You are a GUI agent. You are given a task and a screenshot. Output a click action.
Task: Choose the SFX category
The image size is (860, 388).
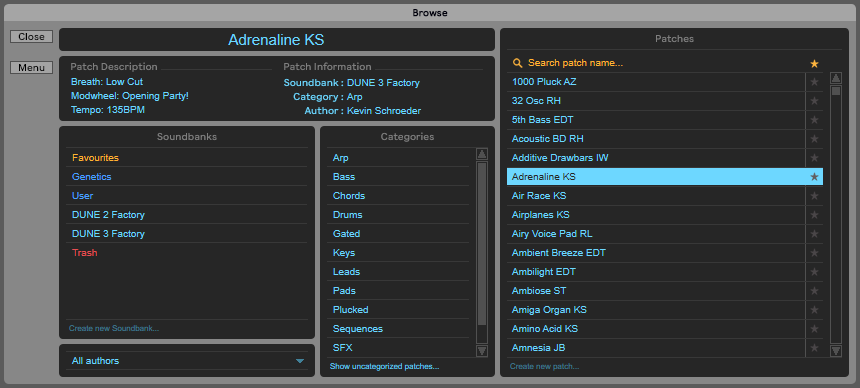pyautogui.click(x=398, y=348)
